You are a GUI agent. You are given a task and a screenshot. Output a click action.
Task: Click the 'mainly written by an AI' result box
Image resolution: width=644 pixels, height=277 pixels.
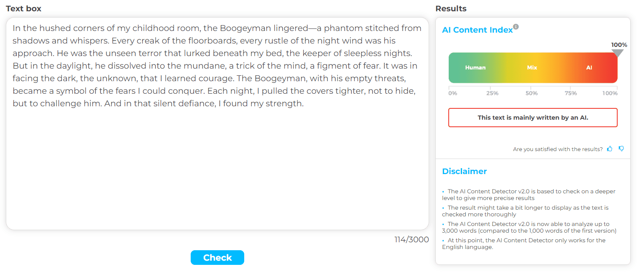coord(533,118)
